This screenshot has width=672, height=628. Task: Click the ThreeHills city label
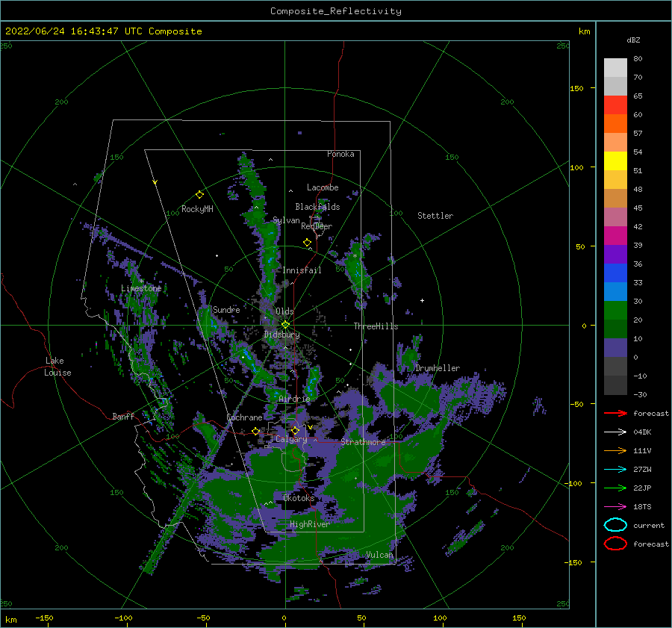tap(376, 326)
